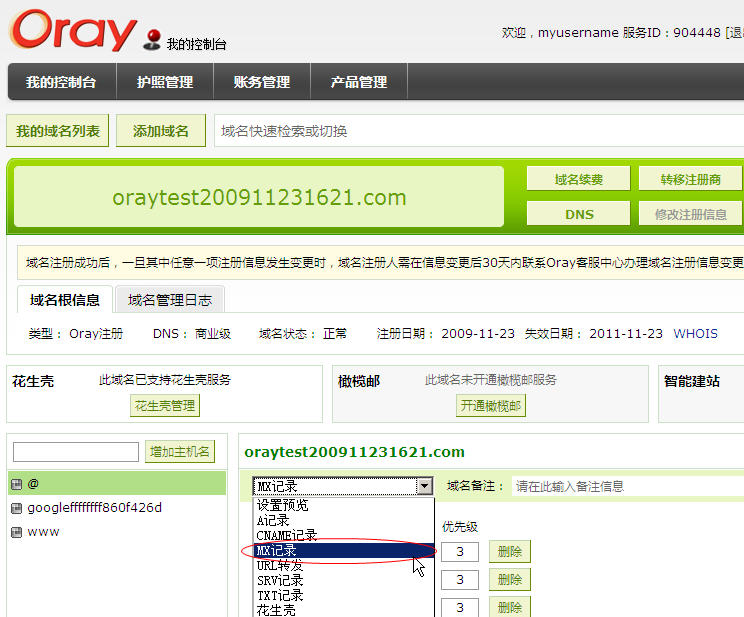Click the large oraytest200911231621.com domain banner
This screenshot has height=617, width=744.
pos(259,196)
